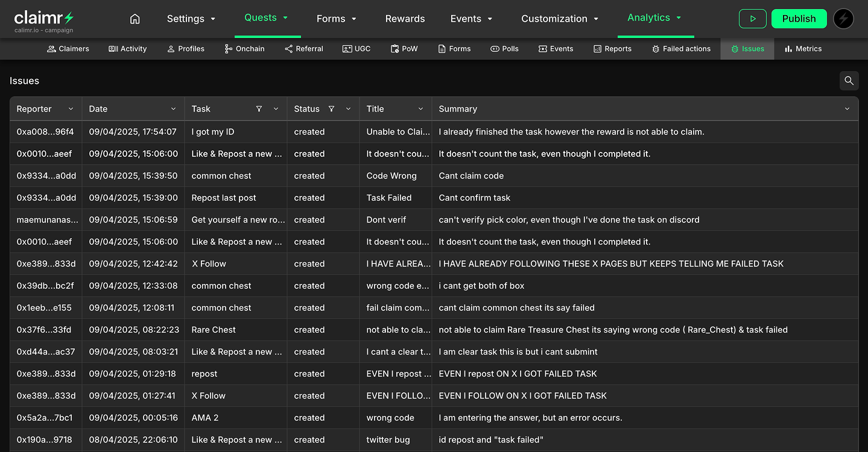Click the play preview button icon
This screenshot has height=452, width=868.
coord(753,19)
